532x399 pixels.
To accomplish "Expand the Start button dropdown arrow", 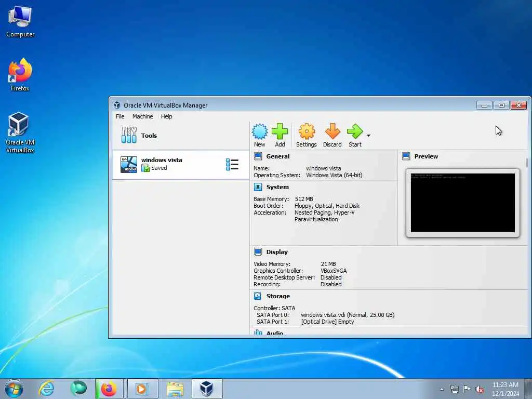I will tap(368, 136).
